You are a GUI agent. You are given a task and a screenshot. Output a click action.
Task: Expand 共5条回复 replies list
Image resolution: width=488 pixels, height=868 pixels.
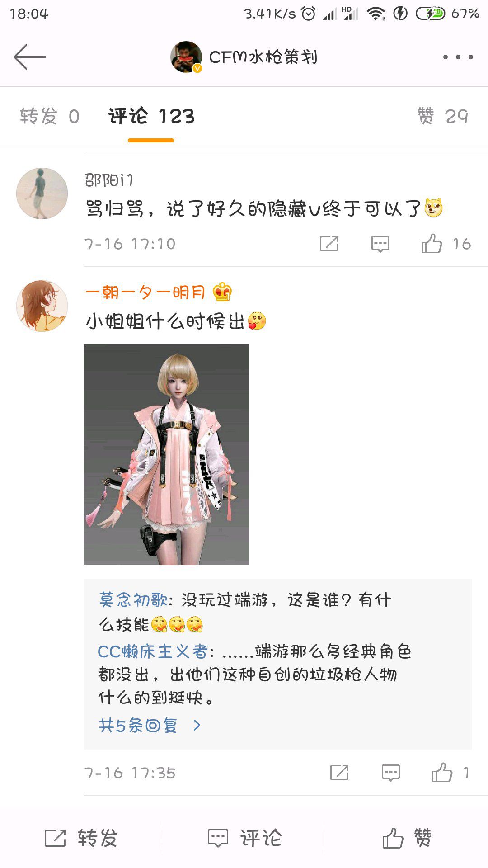coord(150,725)
